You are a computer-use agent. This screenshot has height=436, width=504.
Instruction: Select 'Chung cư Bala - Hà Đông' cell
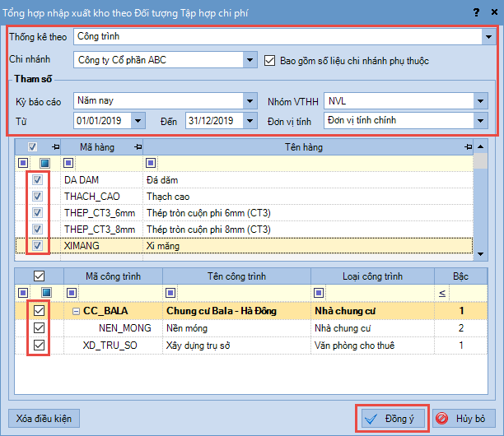pos(236,311)
